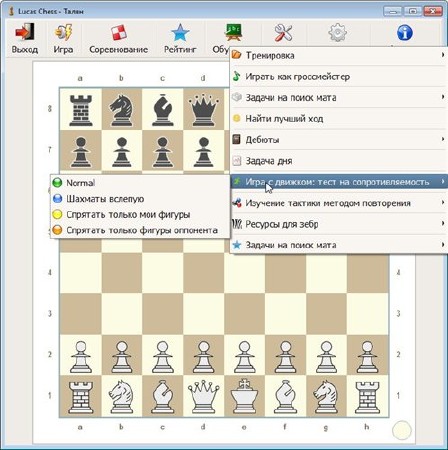448x450 pixels.
Task: Click the Lucas Chess title bar icon
Action: point(11,11)
